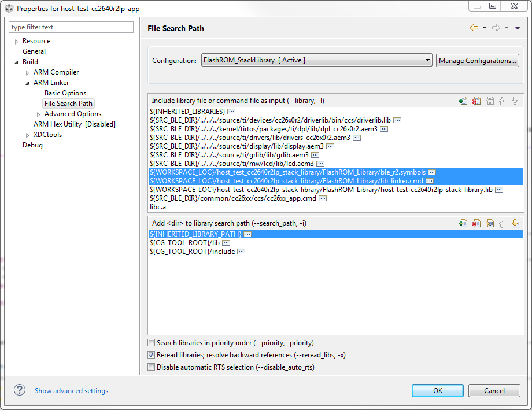The height and width of the screenshot is (410, 532).
Task: Select Basic Options under ARM Linker
Action: pyautogui.click(x=65, y=93)
